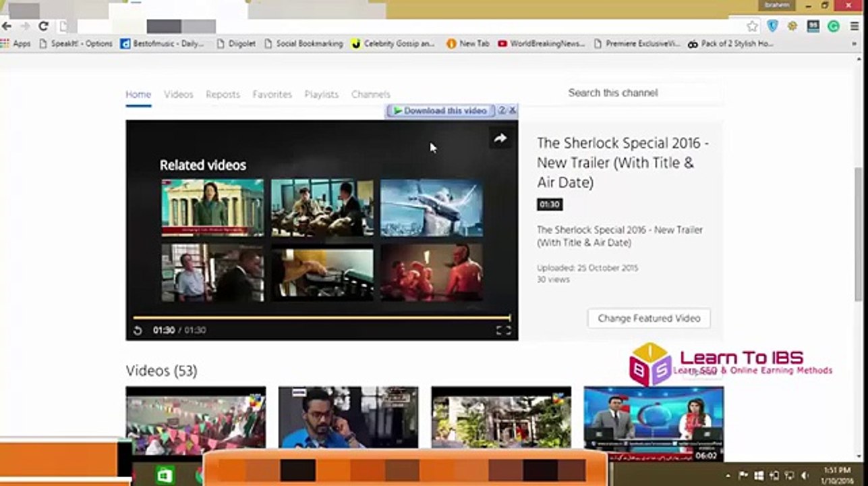Screen dimensions: 868x486
Task: Open the volume control in system tray
Action: (805, 476)
